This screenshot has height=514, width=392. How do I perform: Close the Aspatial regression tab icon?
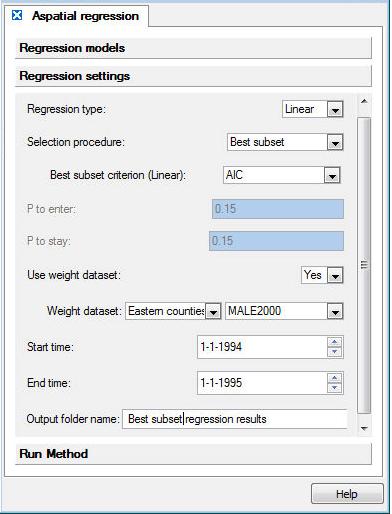tap(17, 15)
